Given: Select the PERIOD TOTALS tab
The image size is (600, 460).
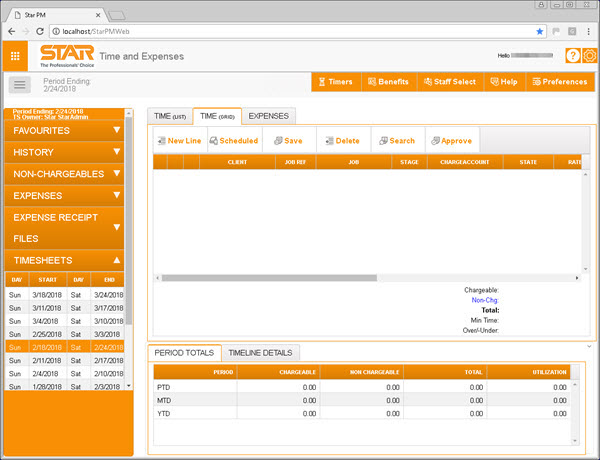Looking at the screenshot, I should [x=184, y=353].
